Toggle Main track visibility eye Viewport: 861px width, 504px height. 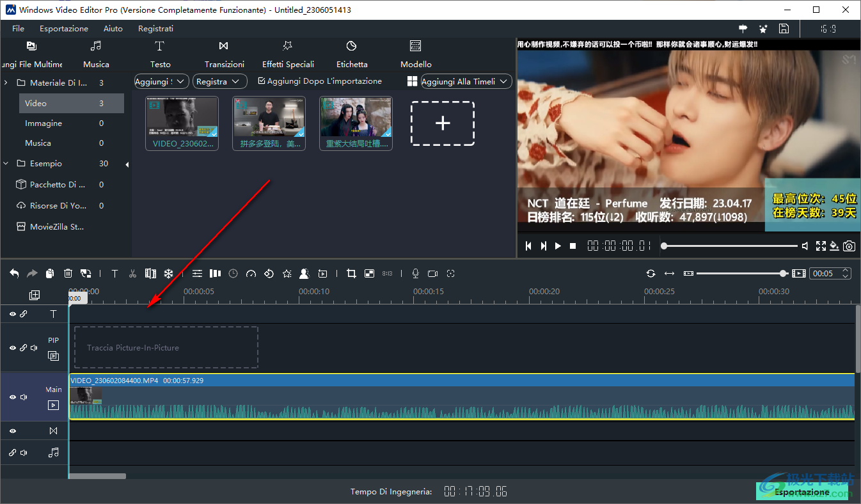coord(12,397)
